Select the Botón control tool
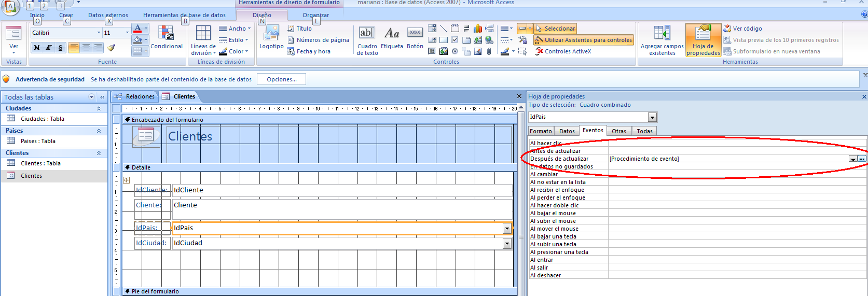The width and height of the screenshot is (868, 296). pyautogui.click(x=415, y=38)
